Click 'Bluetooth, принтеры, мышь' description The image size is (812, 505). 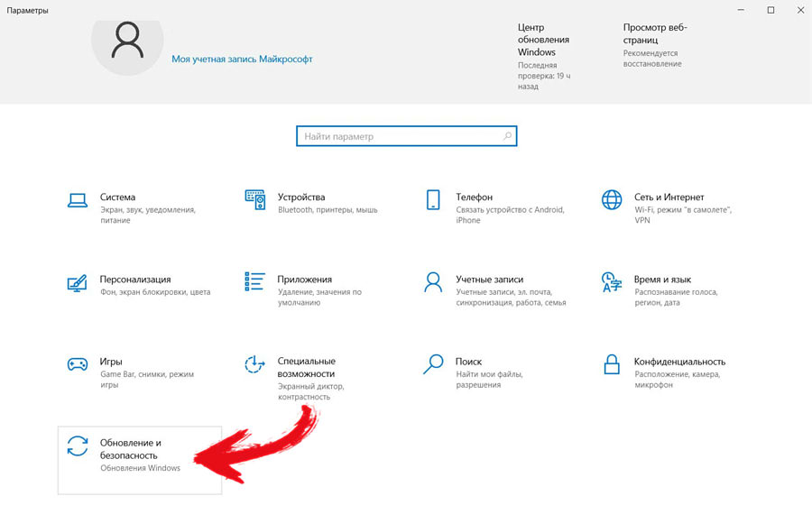click(x=328, y=210)
